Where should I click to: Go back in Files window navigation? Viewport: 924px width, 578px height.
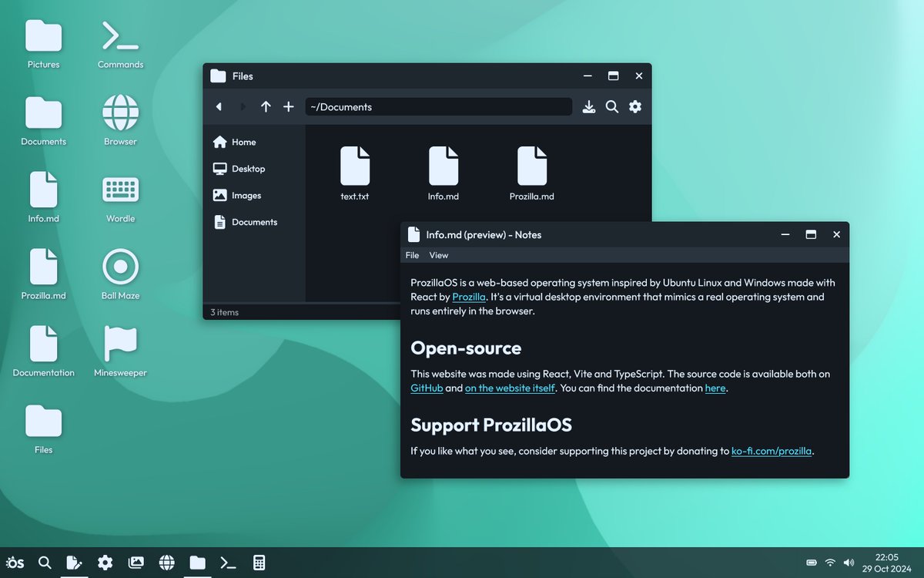pyautogui.click(x=219, y=107)
